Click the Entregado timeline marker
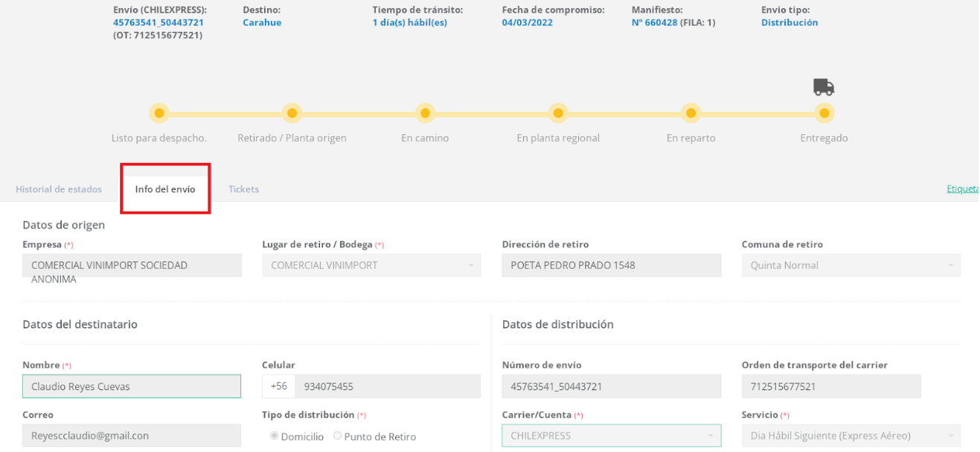The width and height of the screenshot is (980, 452). pos(824,113)
